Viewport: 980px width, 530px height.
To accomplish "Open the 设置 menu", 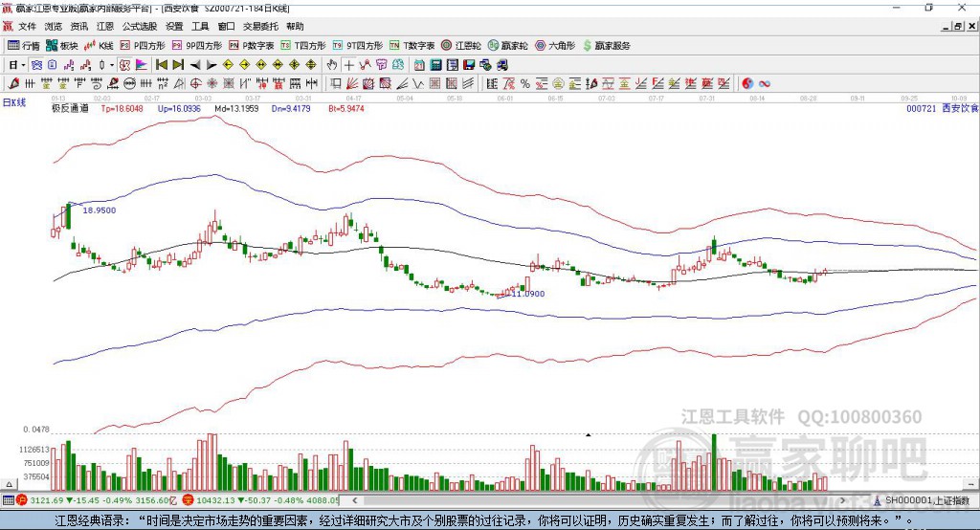I will (x=174, y=26).
